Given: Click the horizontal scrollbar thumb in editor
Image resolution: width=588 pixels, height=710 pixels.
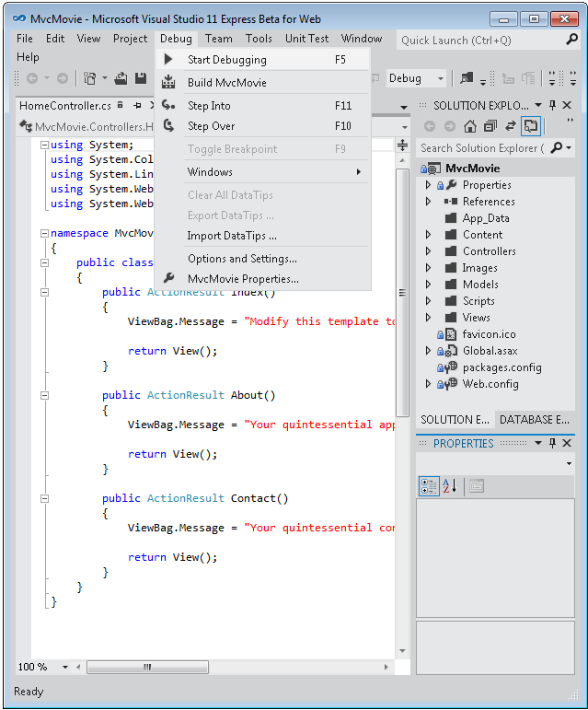Looking at the screenshot, I should pos(147,667).
